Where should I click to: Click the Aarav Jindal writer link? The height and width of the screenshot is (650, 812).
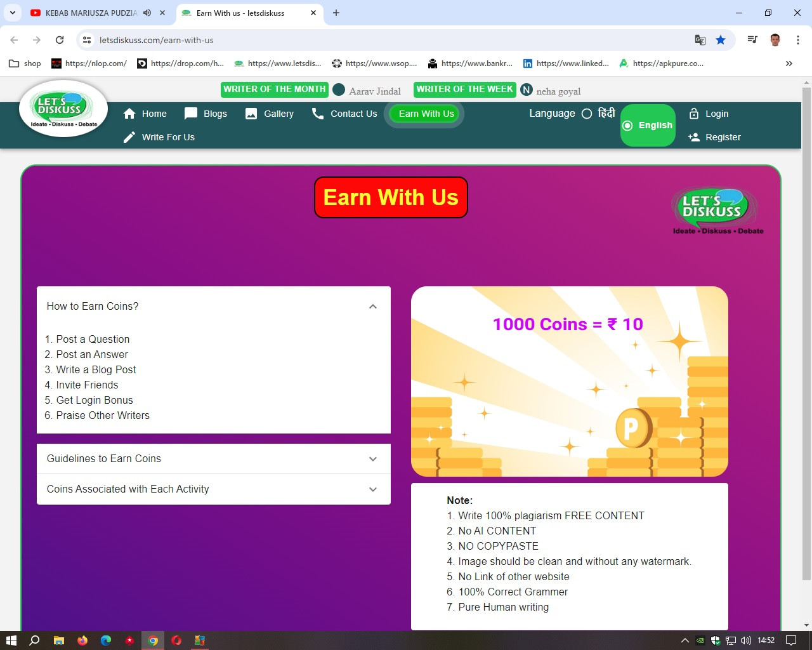click(374, 91)
